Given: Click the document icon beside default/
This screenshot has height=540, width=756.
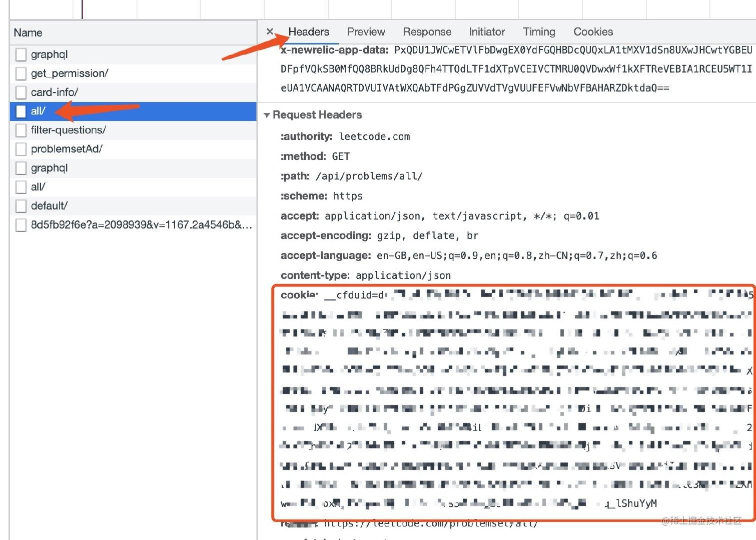Looking at the screenshot, I should click(x=21, y=206).
